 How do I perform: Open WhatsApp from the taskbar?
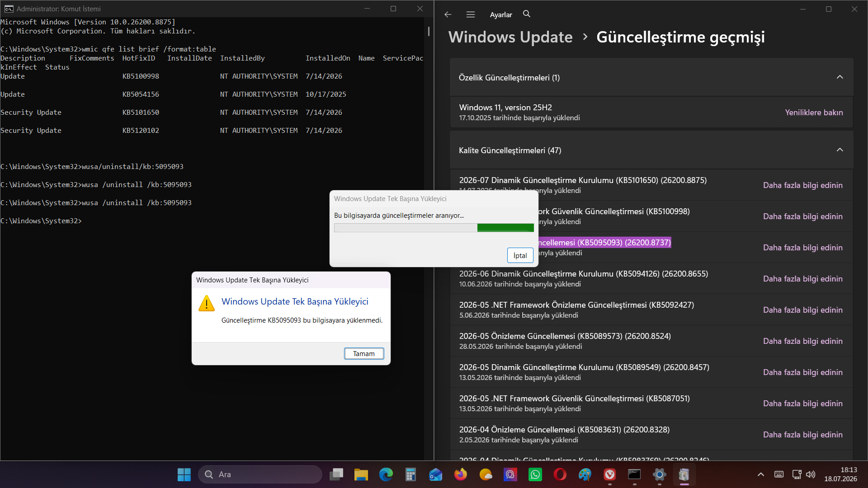coord(535,474)
